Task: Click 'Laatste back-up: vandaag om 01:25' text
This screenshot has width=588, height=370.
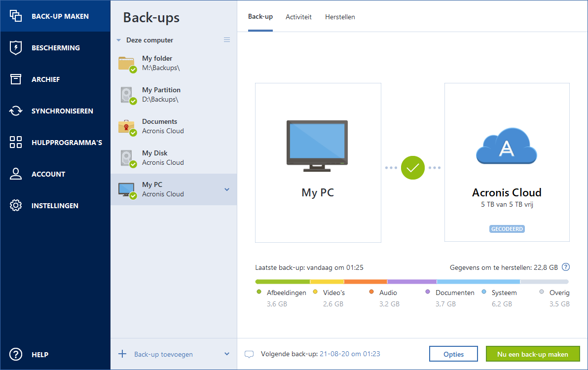Action: (309, 268)
